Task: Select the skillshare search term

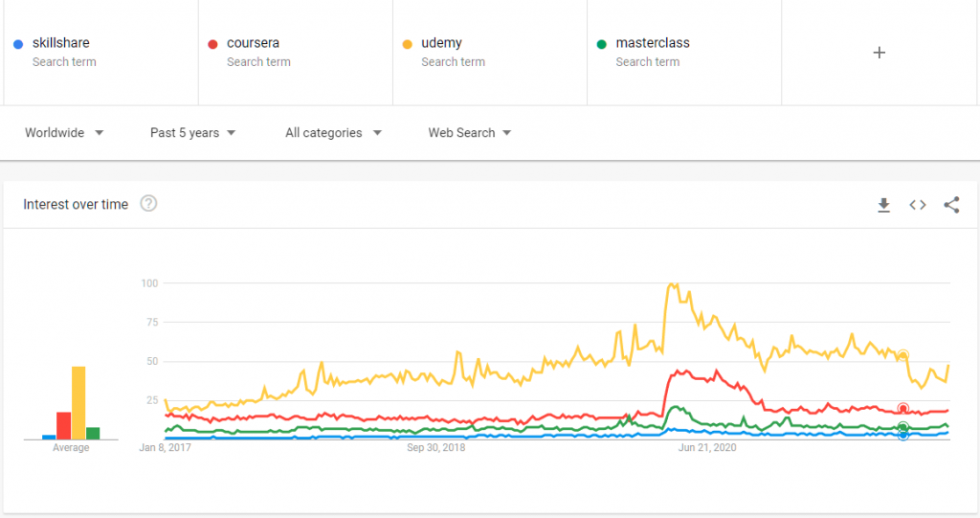Action: point(61,43)
